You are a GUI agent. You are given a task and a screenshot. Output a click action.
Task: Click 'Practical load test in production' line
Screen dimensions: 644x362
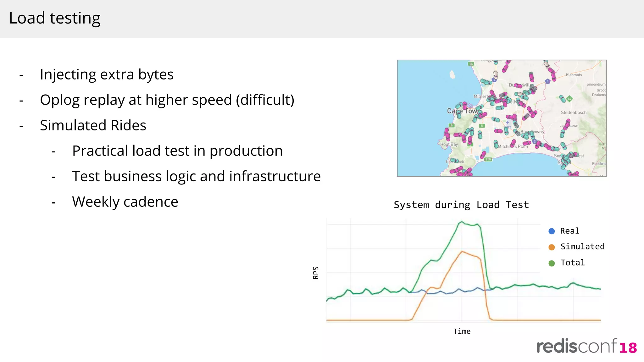coord(177,151)
